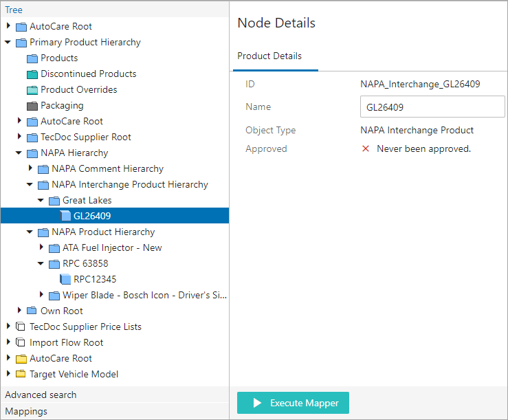Click the Name field containing GL26409

432,107
